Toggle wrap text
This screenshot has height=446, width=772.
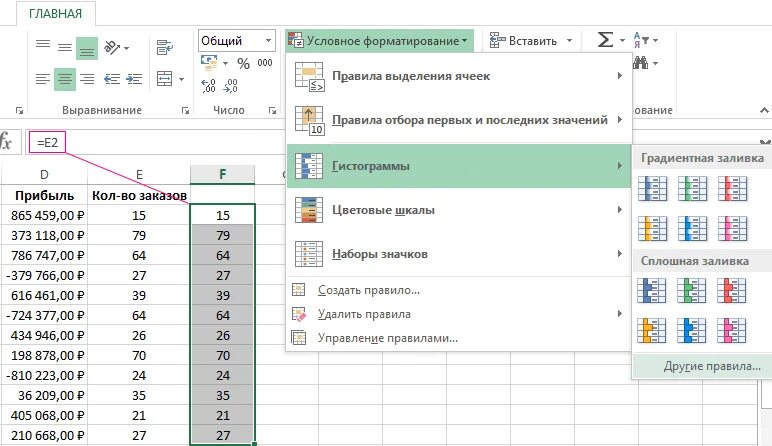164,48
